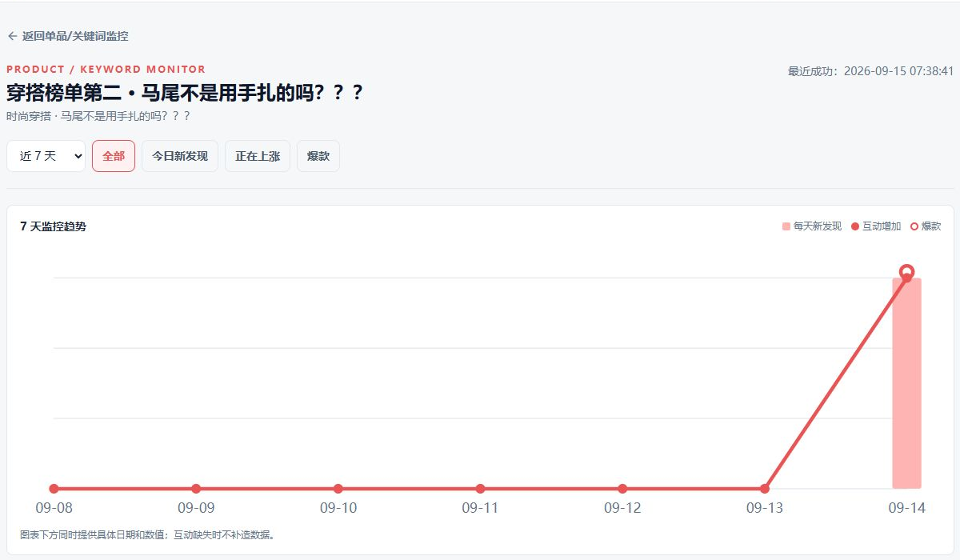Viewport: 960px width, 560px height.
Task: Click the 09-08 data point on the line
Action: [54, 489]
